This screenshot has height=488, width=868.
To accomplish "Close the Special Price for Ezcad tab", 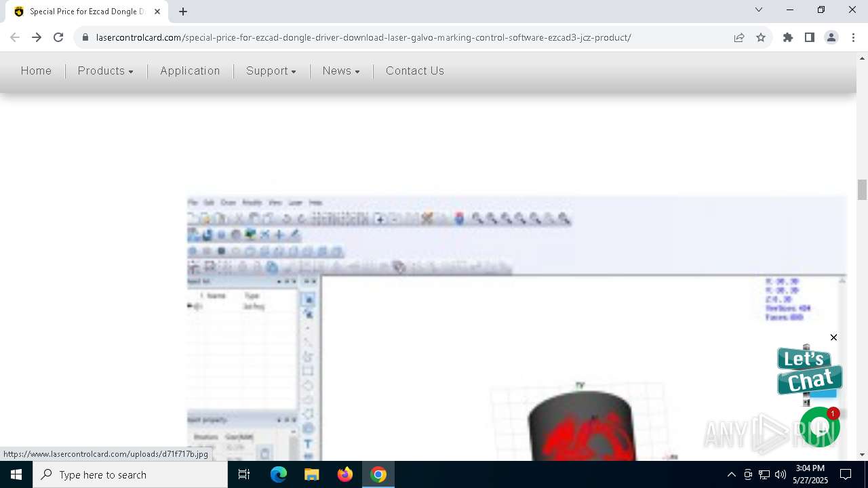I will point(157,12).
